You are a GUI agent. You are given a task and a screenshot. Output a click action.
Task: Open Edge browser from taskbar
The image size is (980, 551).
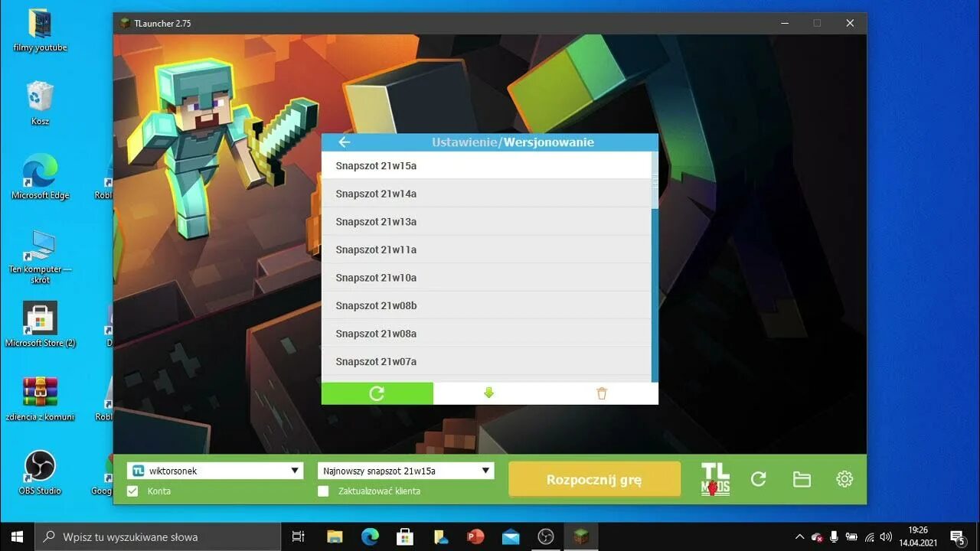coord(370,536)
